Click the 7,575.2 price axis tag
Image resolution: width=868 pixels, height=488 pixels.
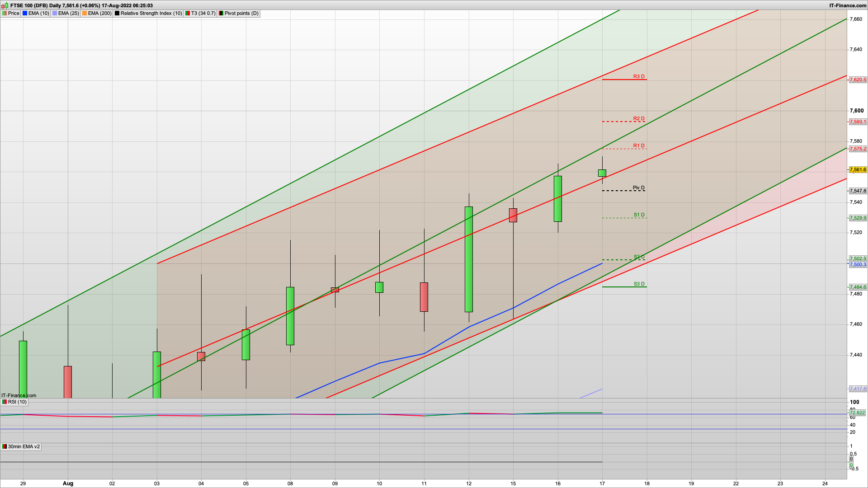point(858,149)
